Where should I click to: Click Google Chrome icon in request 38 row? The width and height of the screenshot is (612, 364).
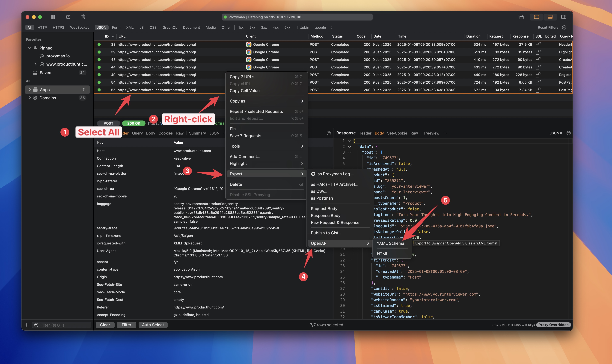pos(249,44)
